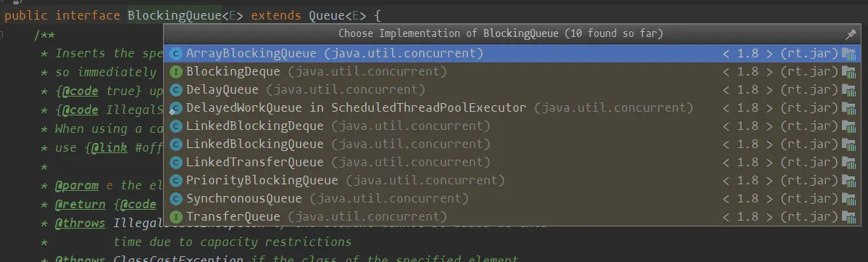Click the rt.jar label on the DelayQueue row
The height and width of the screenshot is (262, 868).
809,90
